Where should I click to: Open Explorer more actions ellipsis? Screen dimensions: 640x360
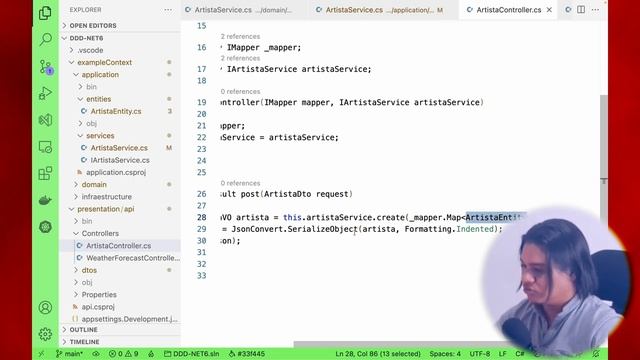[x=168, y=10]
